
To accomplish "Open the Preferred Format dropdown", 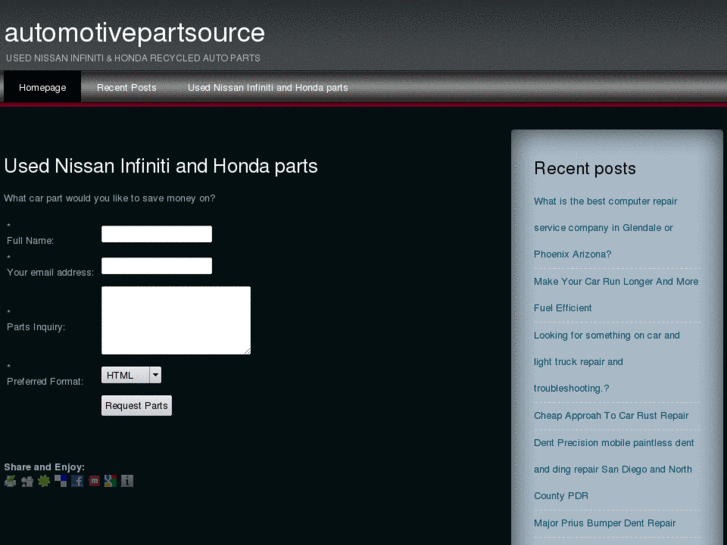I will 131,375.
